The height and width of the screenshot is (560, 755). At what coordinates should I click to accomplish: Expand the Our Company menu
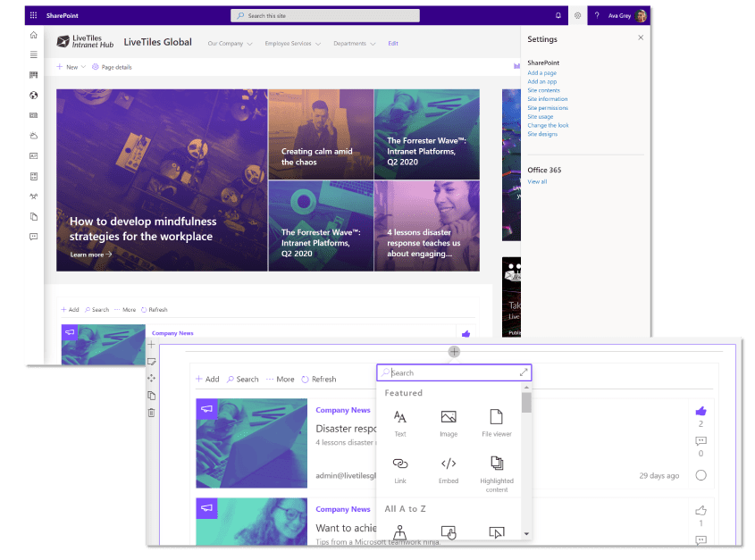[x=230, y=44]
